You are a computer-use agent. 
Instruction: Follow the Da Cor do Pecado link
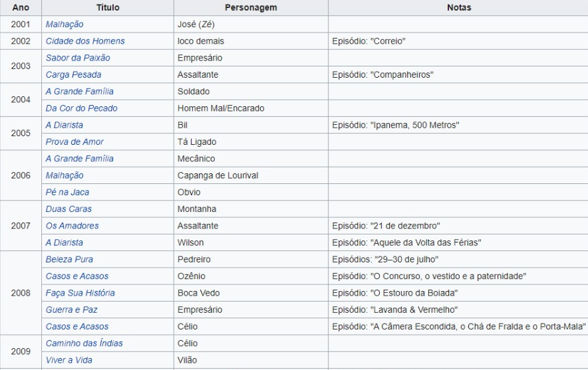81,108
